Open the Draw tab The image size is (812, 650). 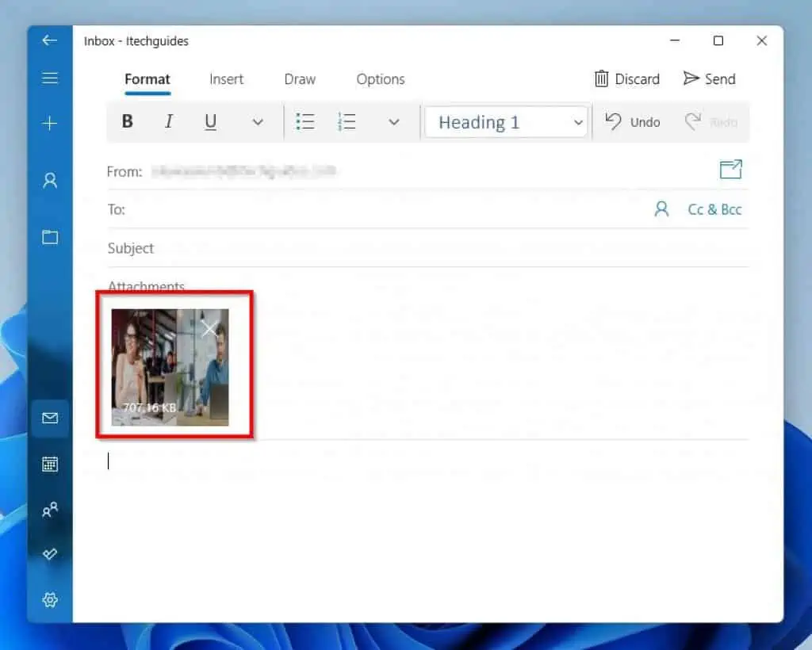click(x=299, y=79)
